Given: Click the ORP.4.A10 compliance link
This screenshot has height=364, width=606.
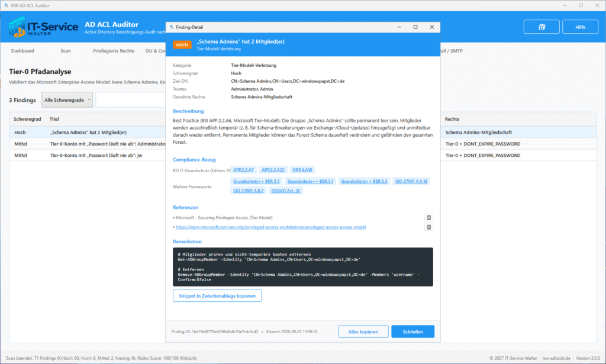Looking at the screenshot, I should click(x=302, y=170).
